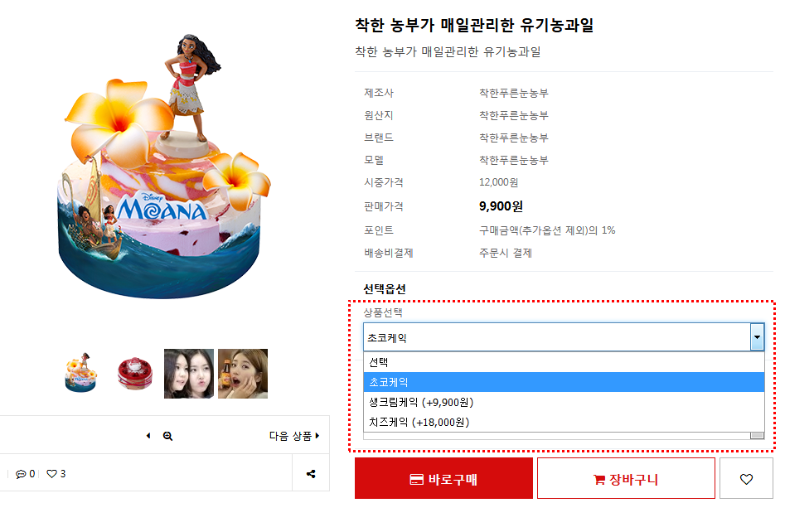
Task: Click the previous product arrow icon
Action: [148, 436]
